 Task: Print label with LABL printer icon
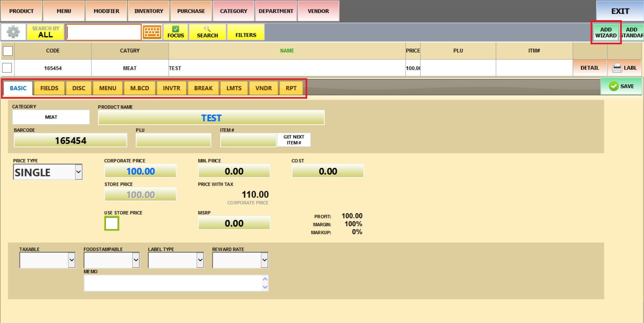tap(625, 68)
